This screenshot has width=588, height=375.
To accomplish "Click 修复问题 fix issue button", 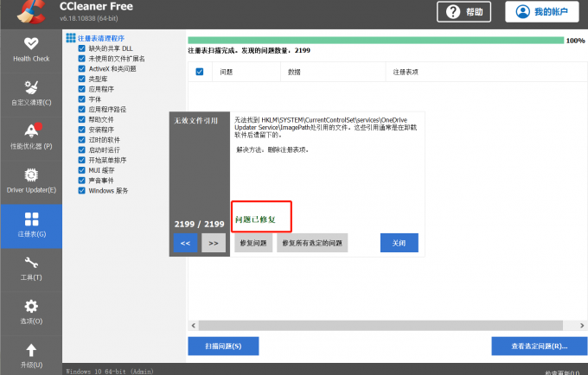I will (253, 243).
